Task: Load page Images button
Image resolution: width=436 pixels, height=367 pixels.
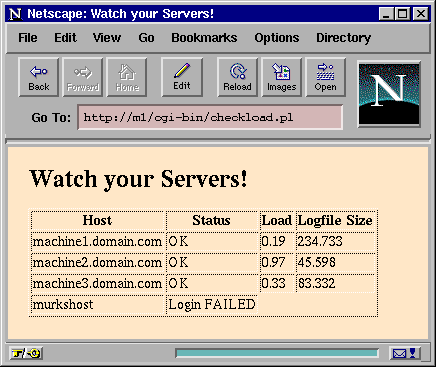Action: 282,77
